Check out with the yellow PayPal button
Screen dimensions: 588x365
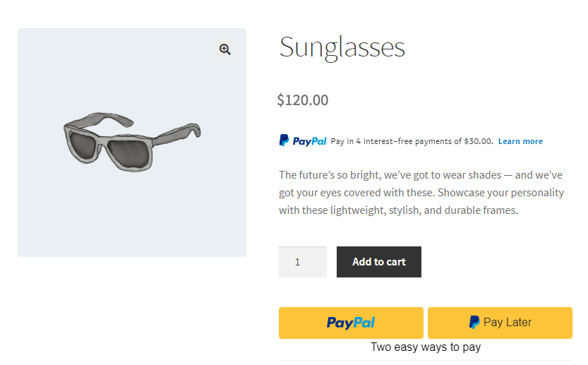351,323
